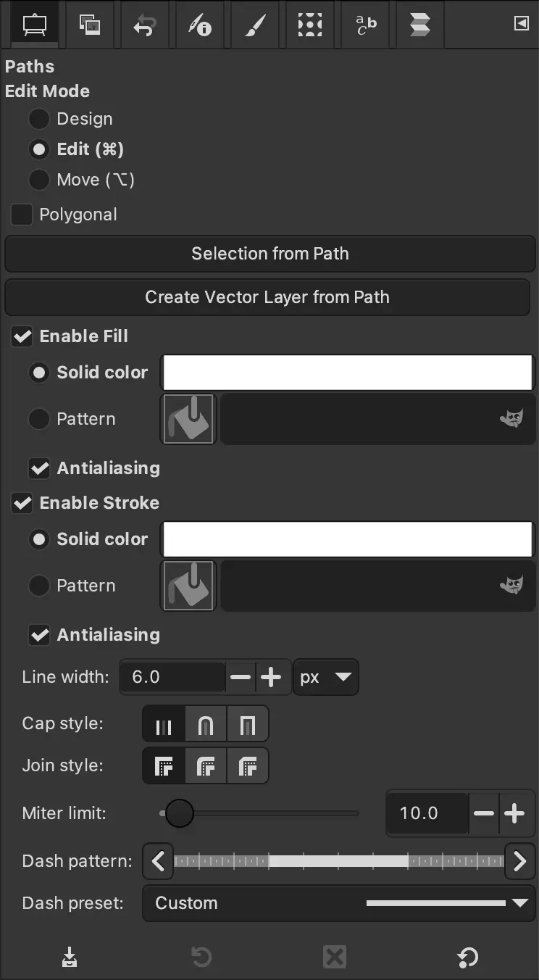The width and height of the screenshot is (539, 980).
Task: Choose the bevel join style icon
Action: [248, 765]
